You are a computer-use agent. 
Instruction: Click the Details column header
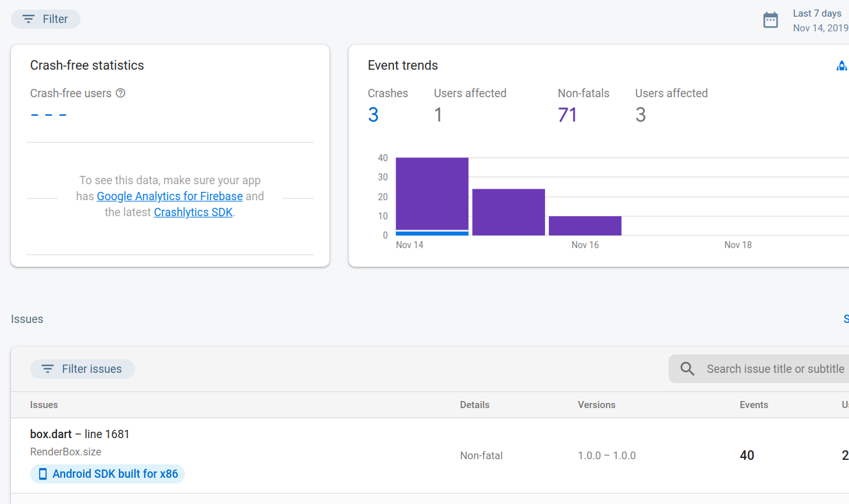(475, 405)
